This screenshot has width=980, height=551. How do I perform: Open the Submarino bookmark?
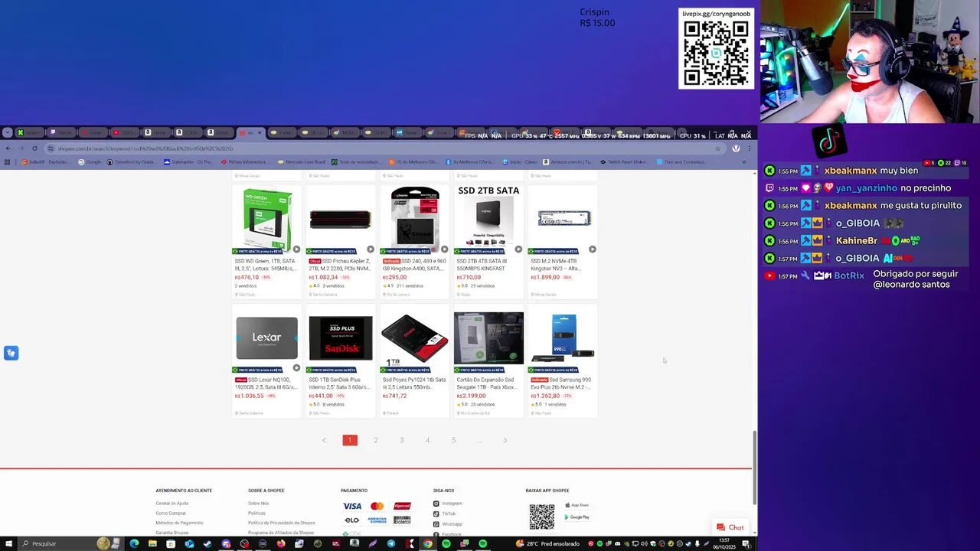coord(188,162)
